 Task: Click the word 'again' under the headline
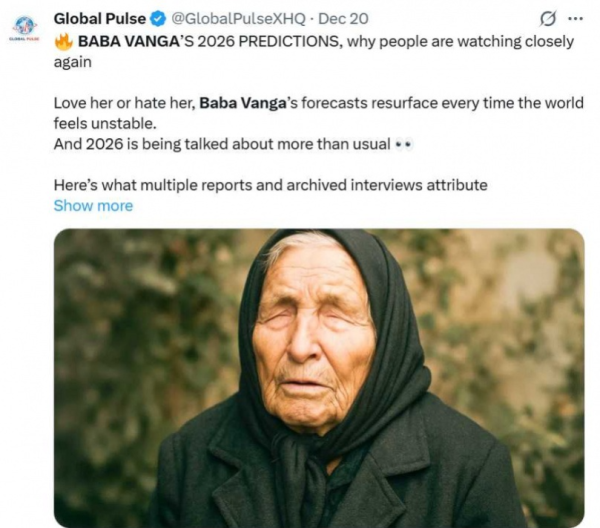[x=73, y=62]
